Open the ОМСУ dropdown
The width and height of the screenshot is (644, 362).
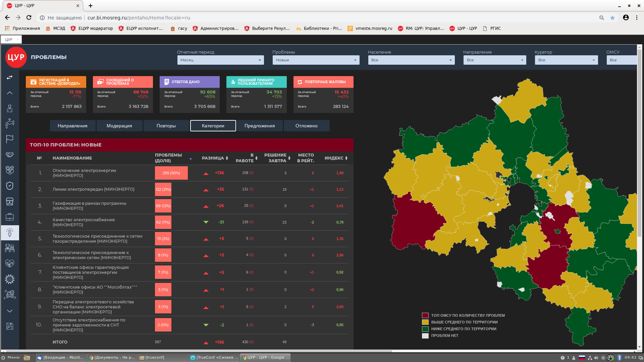(622, 60)
